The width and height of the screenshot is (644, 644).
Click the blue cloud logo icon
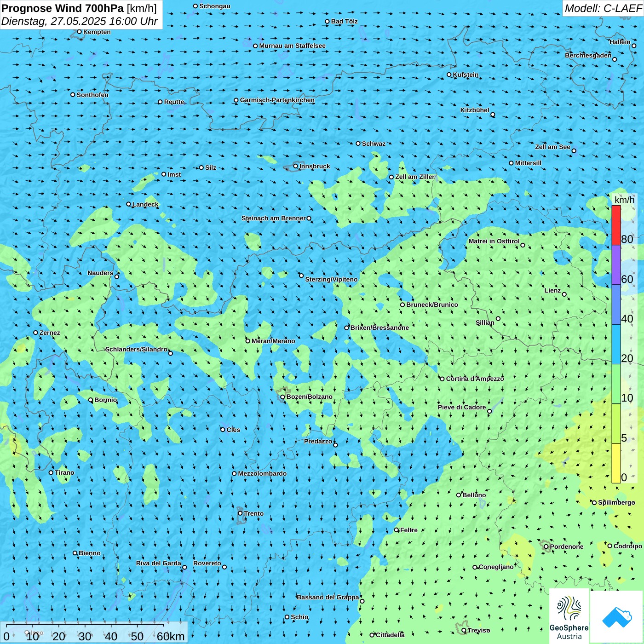[617, 617]
